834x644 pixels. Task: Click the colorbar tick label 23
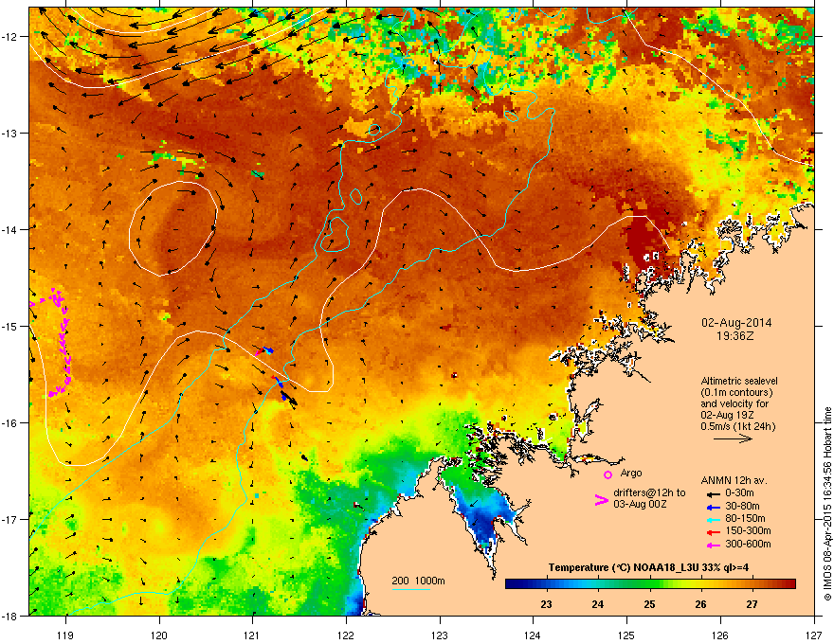(x=546, y=604)
